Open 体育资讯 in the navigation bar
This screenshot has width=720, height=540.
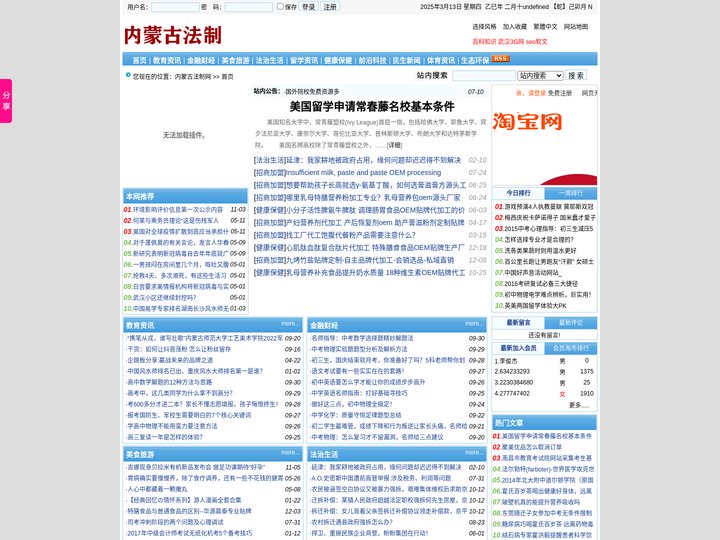[x=441, y=60]
